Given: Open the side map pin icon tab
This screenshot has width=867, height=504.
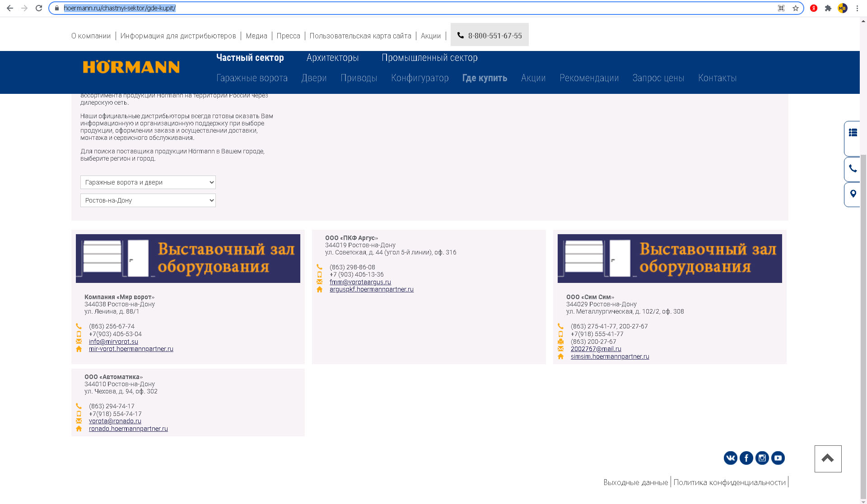Looking at the screenshot, I should click(x=853, y=194).
